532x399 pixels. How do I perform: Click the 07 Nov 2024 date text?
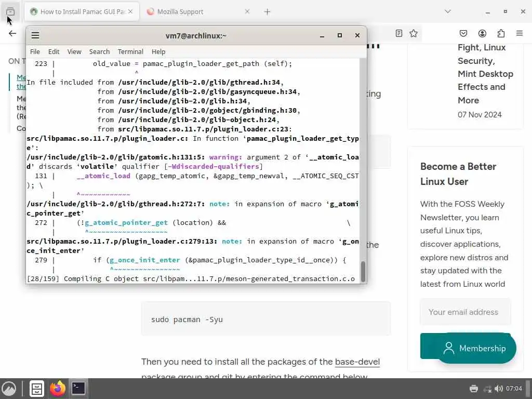(480, 115)
